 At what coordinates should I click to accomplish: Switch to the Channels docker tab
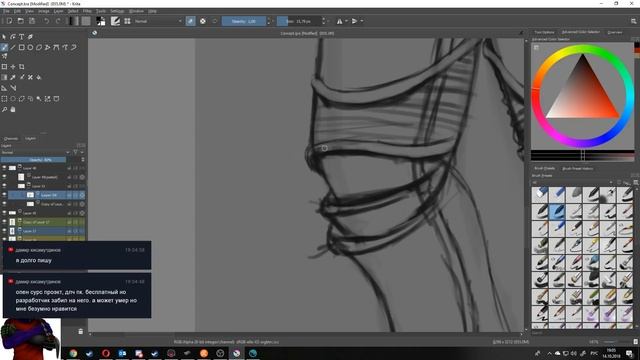pyautogui.click(x=11, y=139)
